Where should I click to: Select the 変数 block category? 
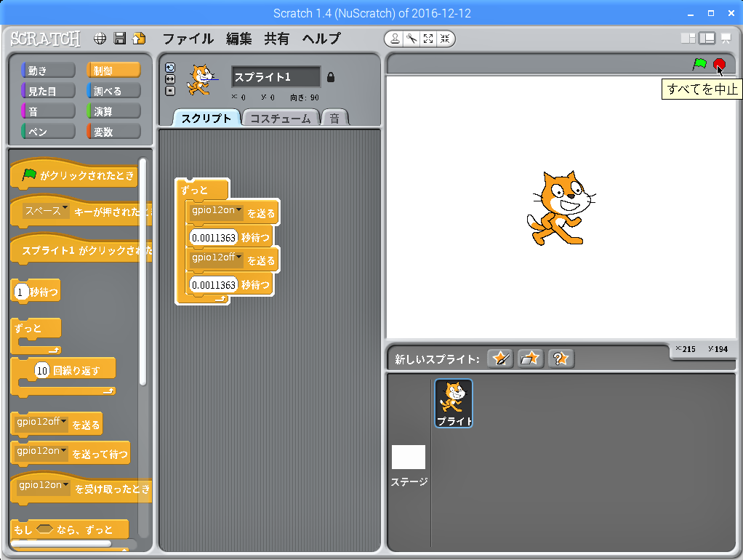[113, 132]
